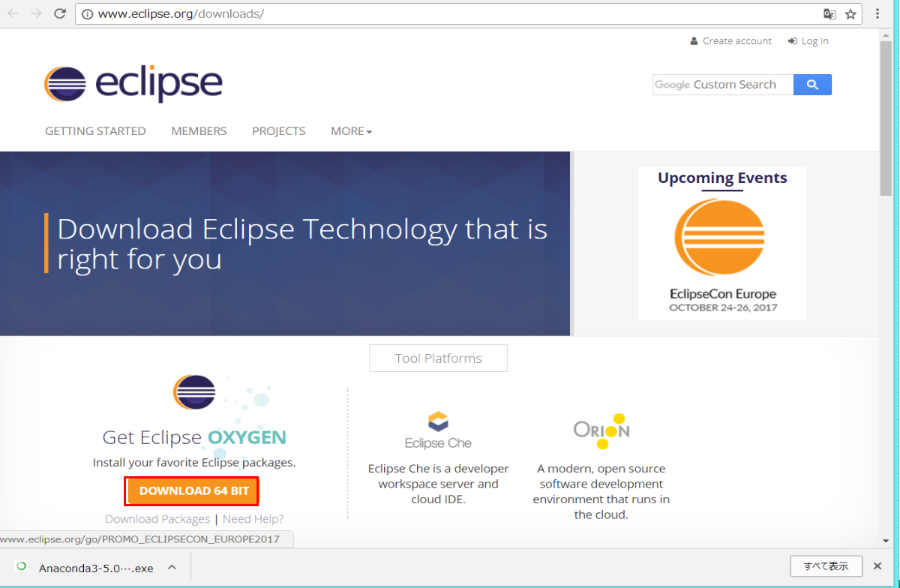Bookmark the page with the star icon
Screen dimensions: 900x588
[x=851, y=13]
